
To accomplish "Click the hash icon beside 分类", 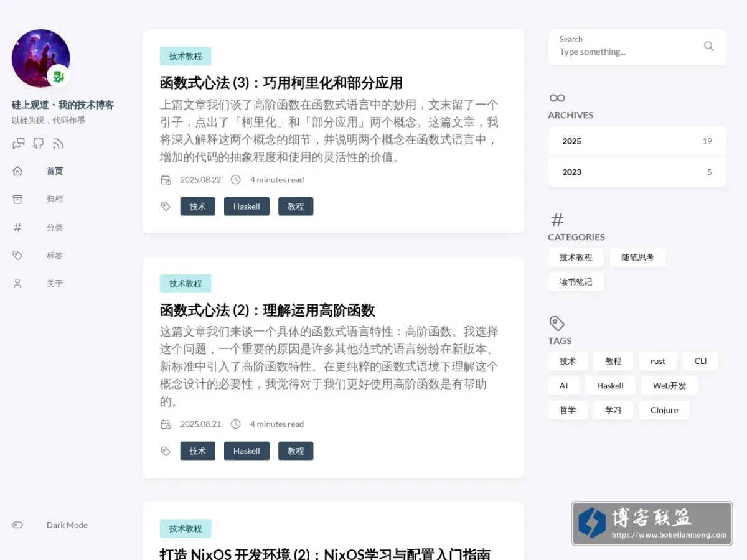I will click(17, 228).
